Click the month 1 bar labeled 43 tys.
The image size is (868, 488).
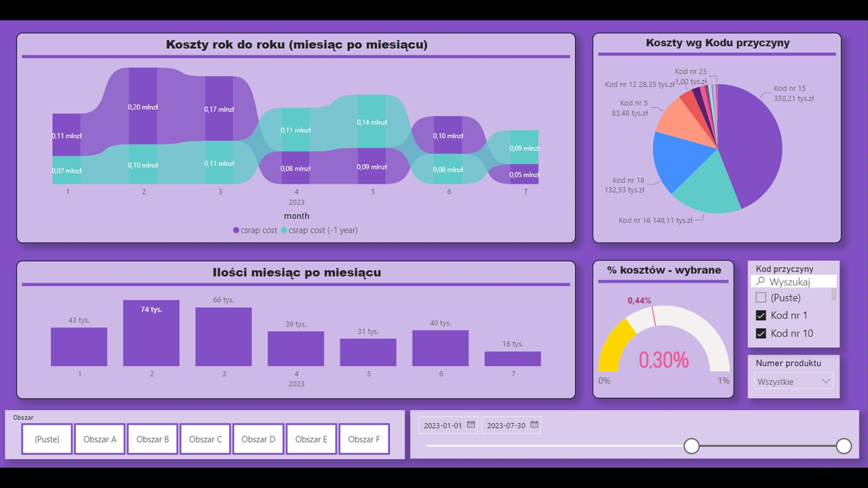point(79,347)
